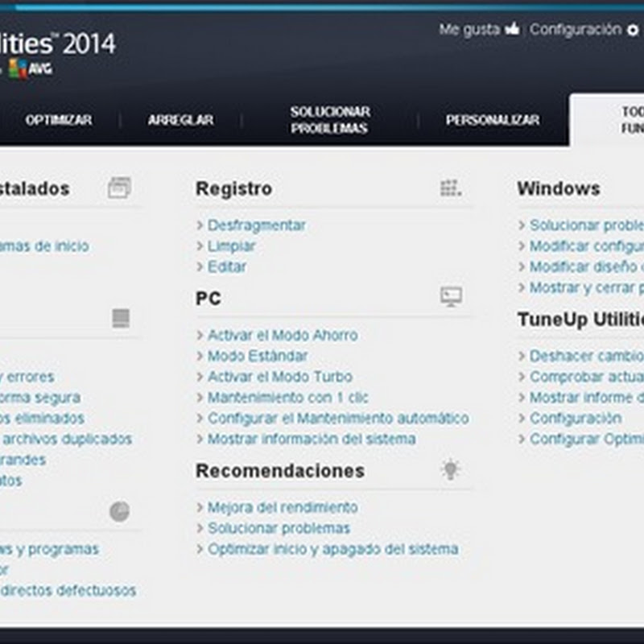Screen dimensions: 644x644
Task: Click Editar under Registro
Action: click(227, 266)
